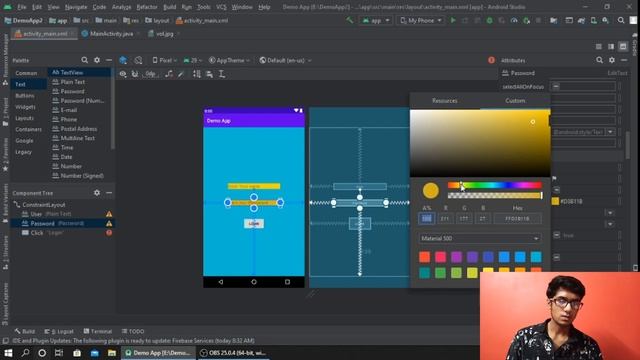This screenshot has height=360, width=640.
Task: Toggle autoconnect magnet icon
Action: [x=135, y=74]
